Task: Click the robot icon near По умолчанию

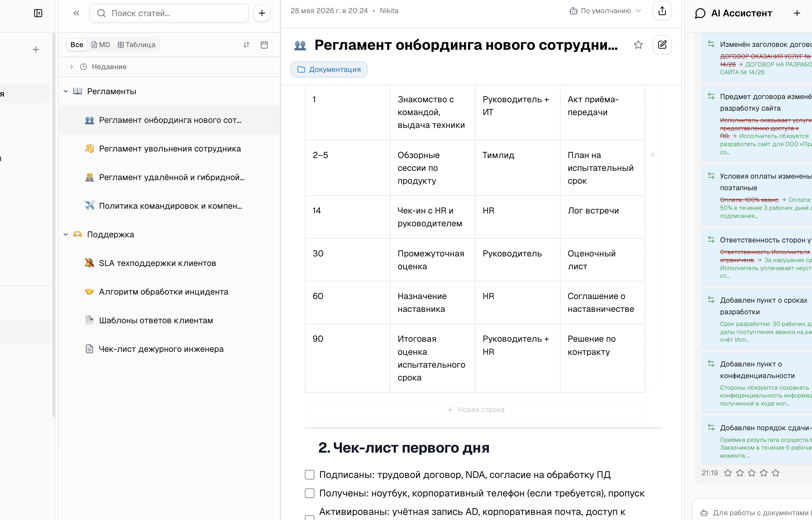Action: 573,11
